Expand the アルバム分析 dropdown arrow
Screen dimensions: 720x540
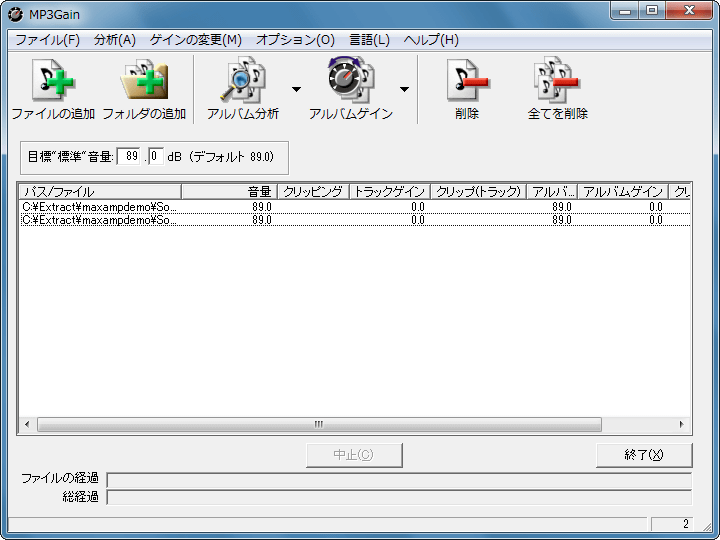click(297, 89)
